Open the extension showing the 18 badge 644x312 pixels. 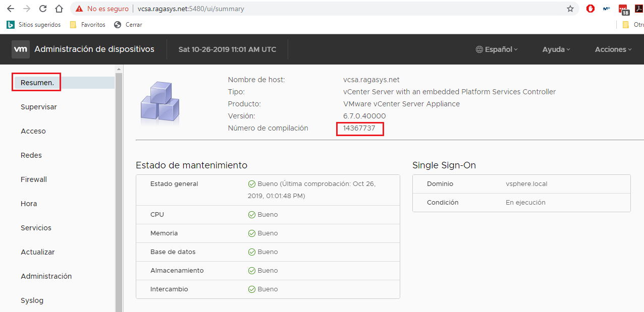(622, 9)
